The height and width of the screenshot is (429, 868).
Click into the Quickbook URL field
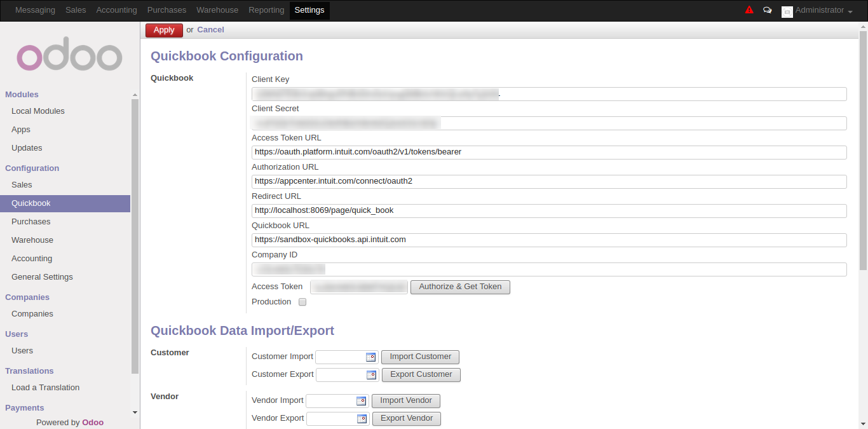click(x=549, y=240)
